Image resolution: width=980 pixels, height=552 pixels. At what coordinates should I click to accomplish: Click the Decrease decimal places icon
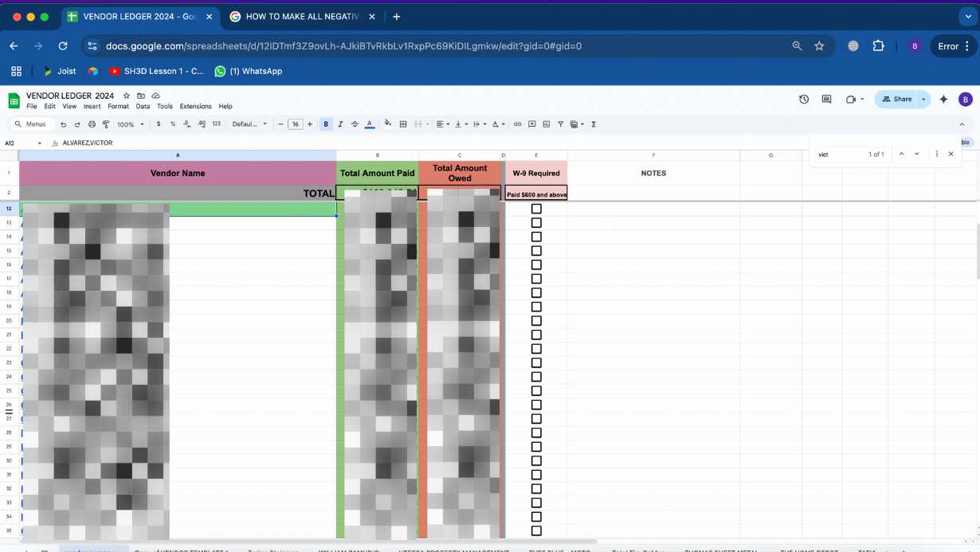[x=186, y=124]
